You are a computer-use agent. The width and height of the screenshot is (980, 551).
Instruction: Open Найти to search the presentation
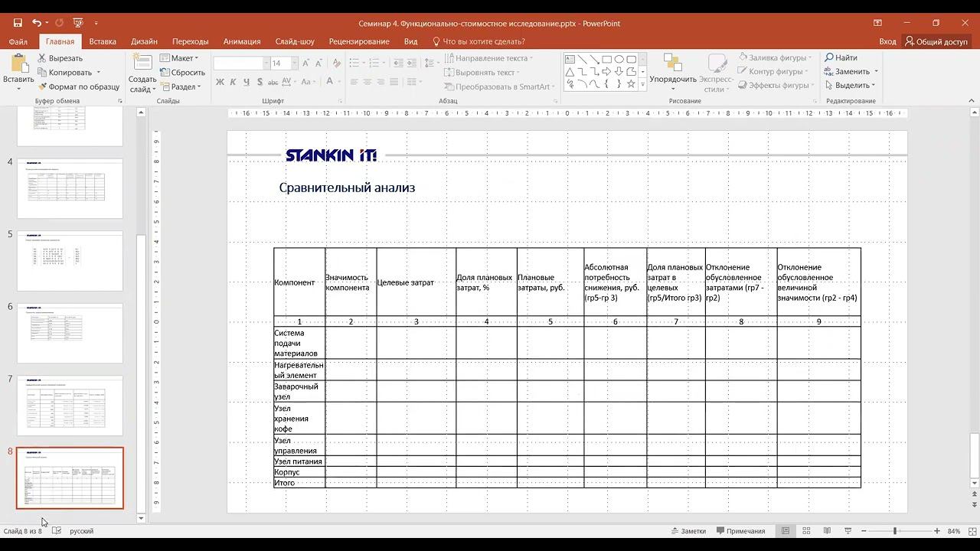(841, 57)
